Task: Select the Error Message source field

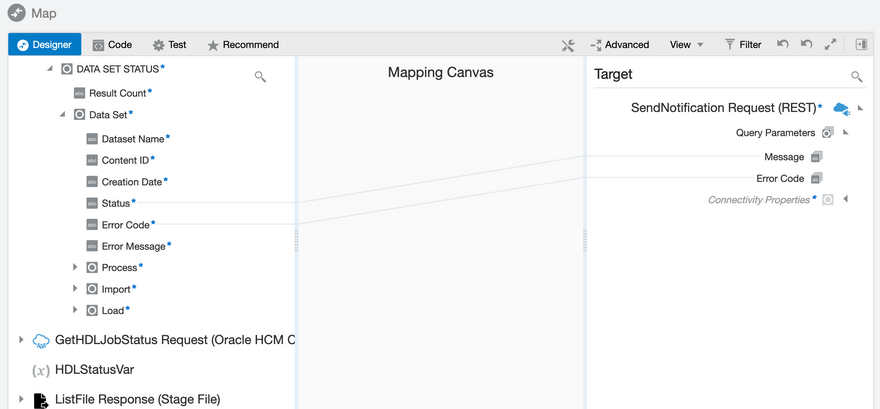Action: coord(135,246)
